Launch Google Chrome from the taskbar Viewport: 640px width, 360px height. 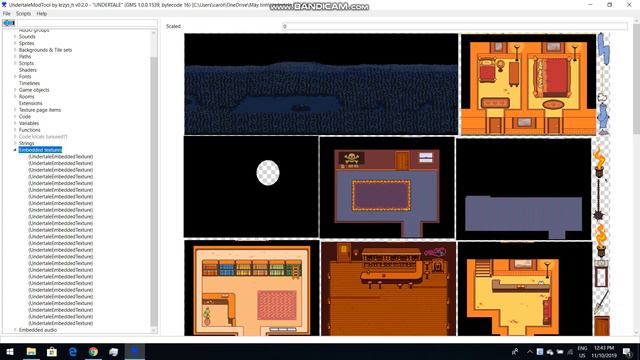click(x=93, y=352)
